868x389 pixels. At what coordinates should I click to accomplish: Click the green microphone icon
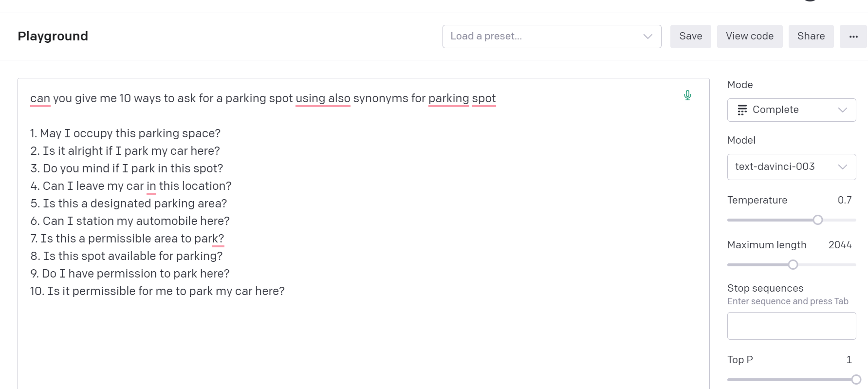pos(687,95)
